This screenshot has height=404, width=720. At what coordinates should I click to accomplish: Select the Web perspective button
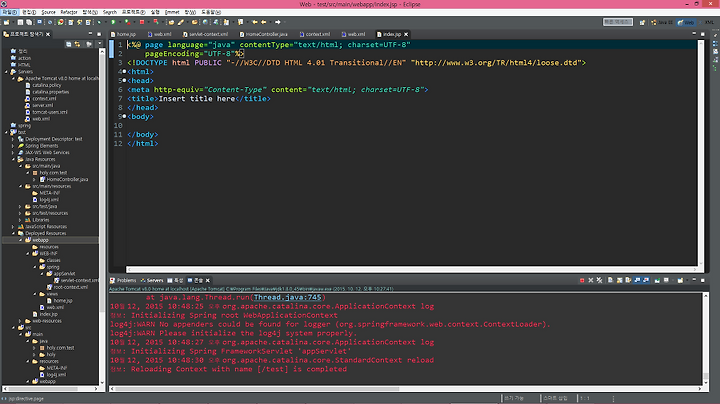pyautogui.click(x=686, y=22)
